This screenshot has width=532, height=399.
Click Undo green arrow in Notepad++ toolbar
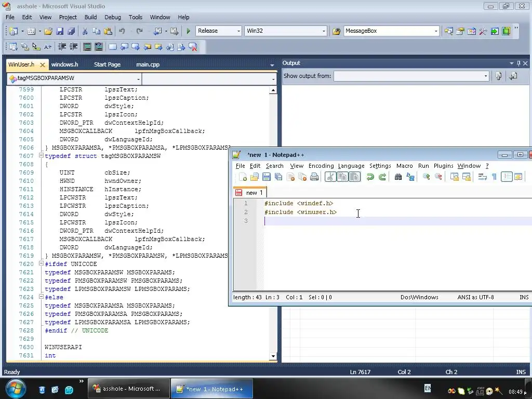pyautogui.click(x=370, y=177)
